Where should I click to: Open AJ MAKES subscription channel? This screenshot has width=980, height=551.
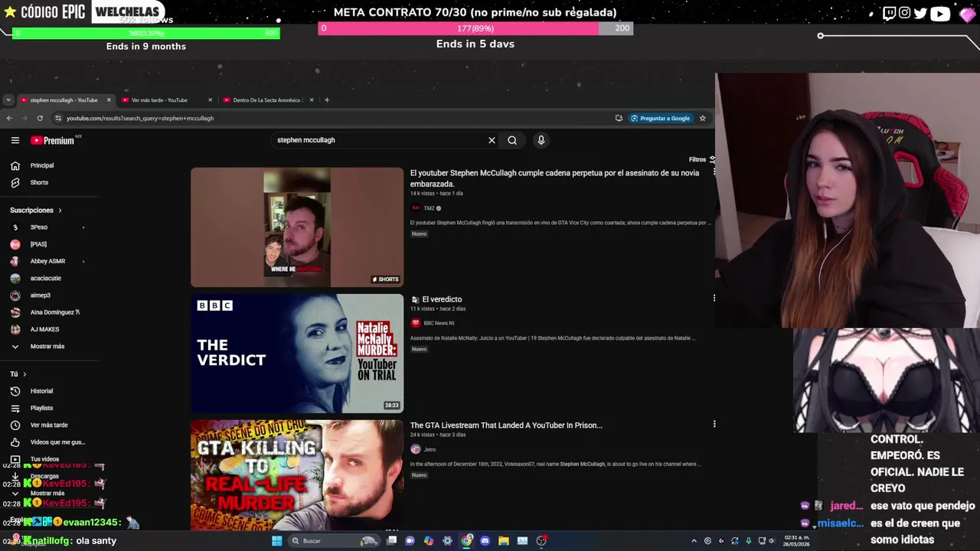(44, 329)
